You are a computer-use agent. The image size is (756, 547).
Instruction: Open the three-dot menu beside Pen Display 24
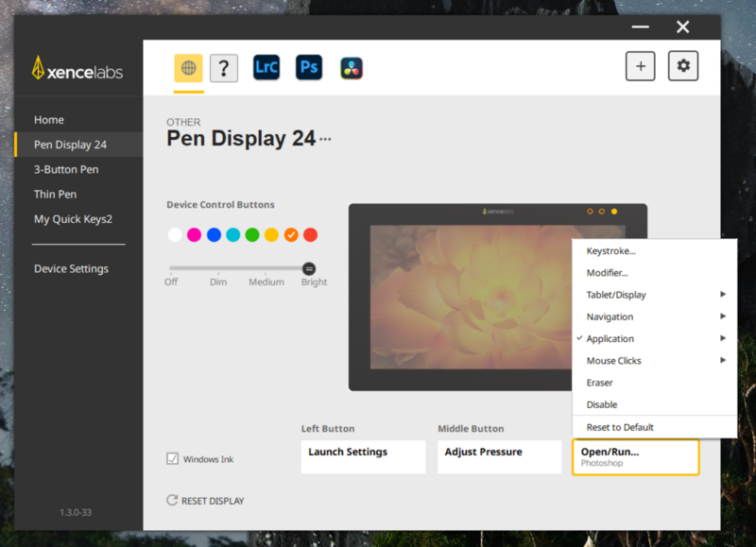[x=325, y=139]
